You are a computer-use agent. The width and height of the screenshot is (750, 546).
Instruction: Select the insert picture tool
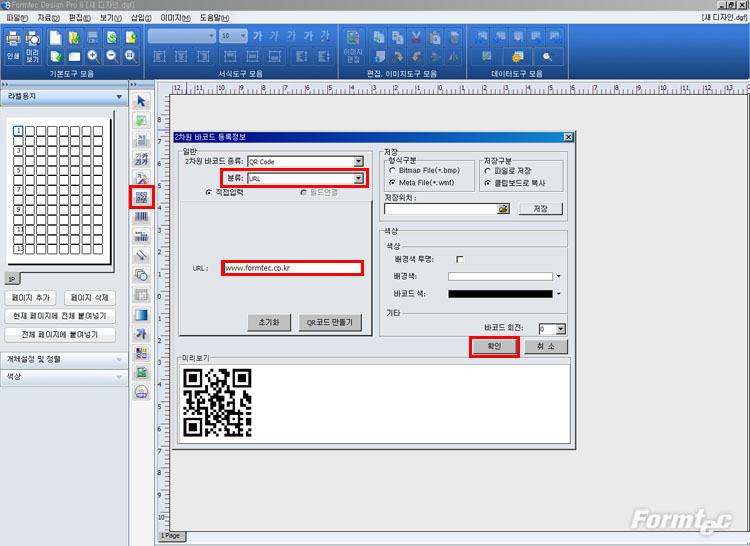tap(141, 372)
